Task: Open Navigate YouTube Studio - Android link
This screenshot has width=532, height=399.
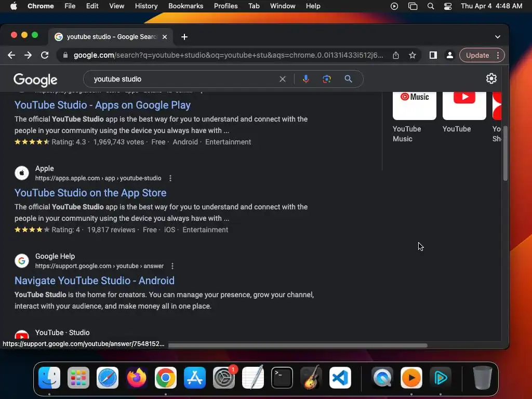Action: click(95, 281)
